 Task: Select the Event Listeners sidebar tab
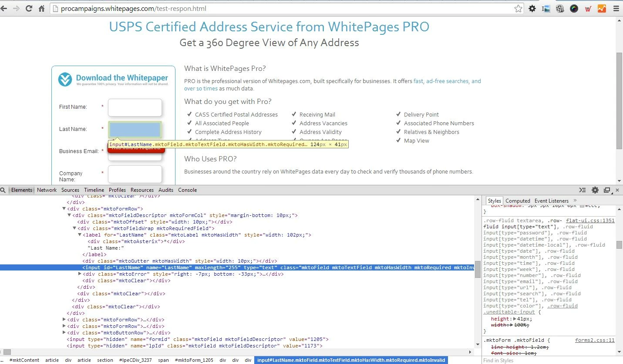552,201
